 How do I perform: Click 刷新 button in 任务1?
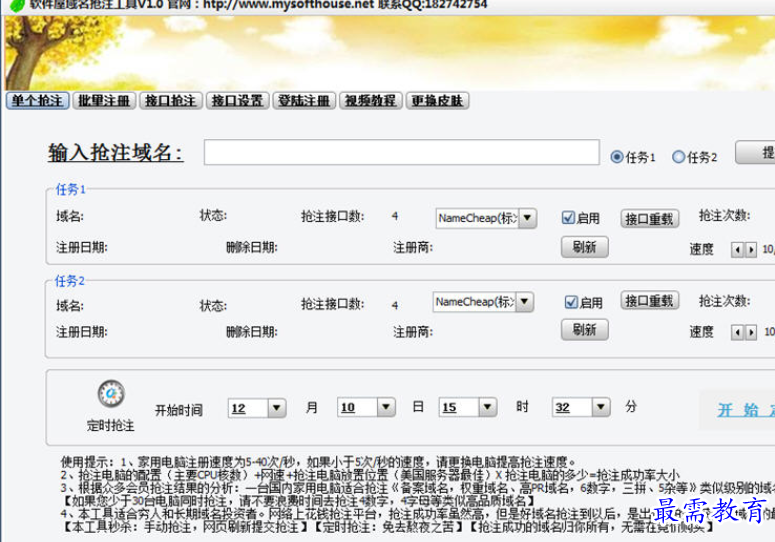[x=584, y=247]
